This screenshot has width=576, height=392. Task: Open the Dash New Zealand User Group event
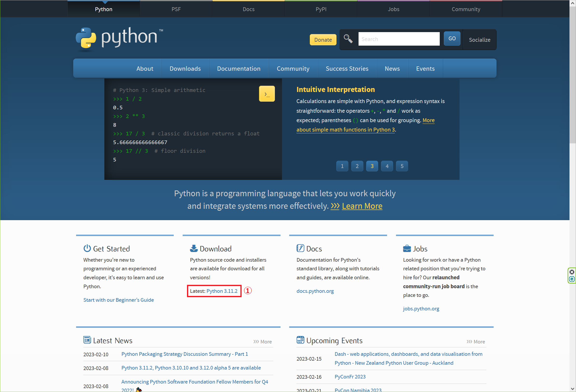(408, 359)
